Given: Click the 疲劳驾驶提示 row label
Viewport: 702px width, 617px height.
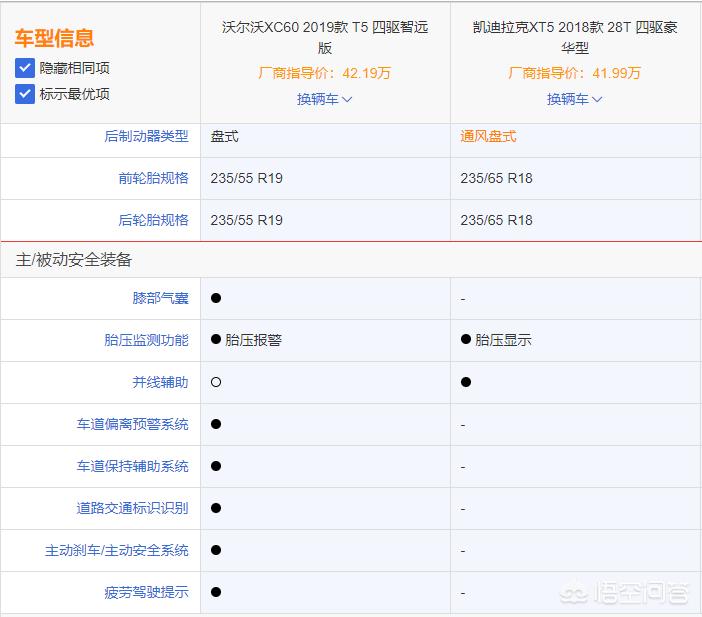Looking at the screenshot, I should 146,592.
